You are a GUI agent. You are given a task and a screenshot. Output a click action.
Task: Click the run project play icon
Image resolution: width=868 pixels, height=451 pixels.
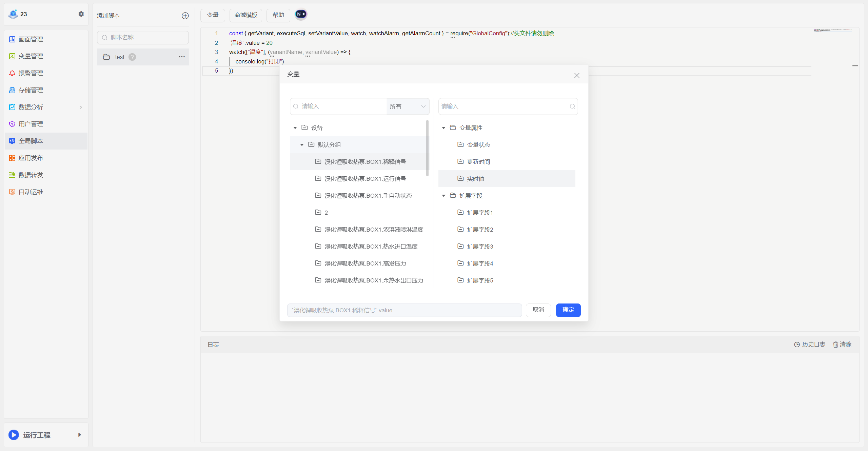(x=14, y=435)
